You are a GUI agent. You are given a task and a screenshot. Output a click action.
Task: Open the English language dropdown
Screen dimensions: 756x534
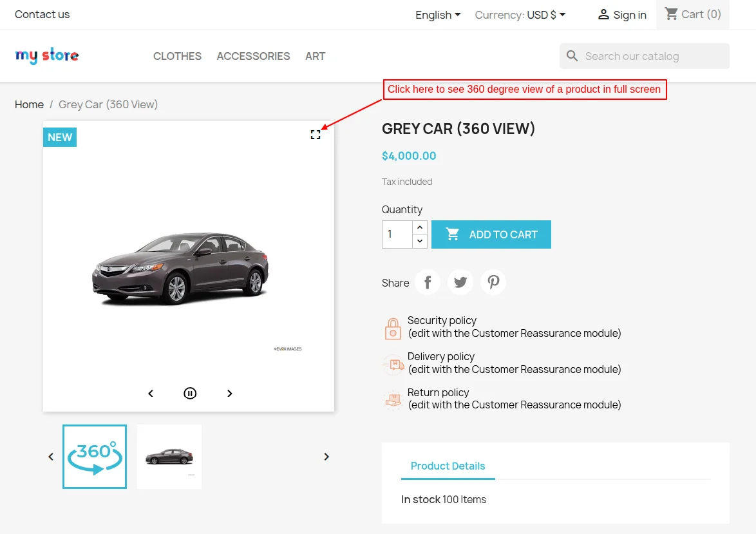(438, 15)
